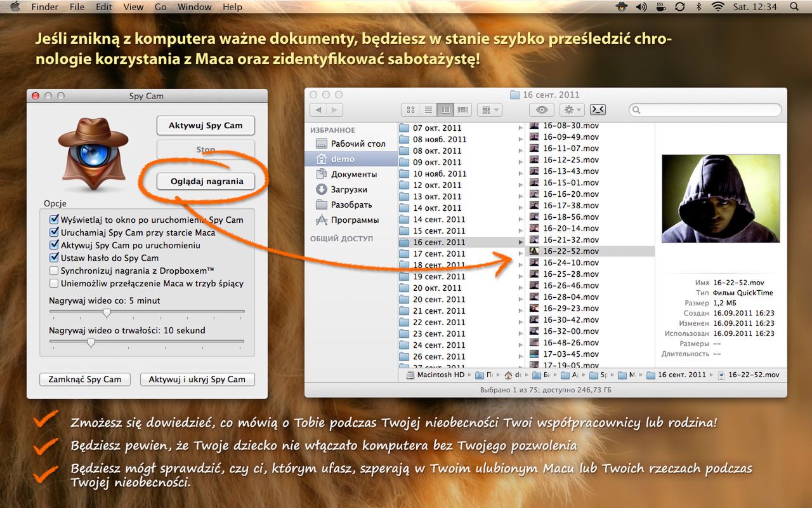Click Zamknąć Spy Cam button

click(x=85, y=379)
